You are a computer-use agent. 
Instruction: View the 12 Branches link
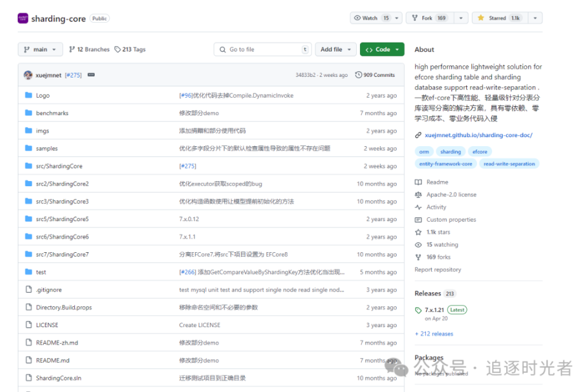pyautogui.click(x=90, y=49)
